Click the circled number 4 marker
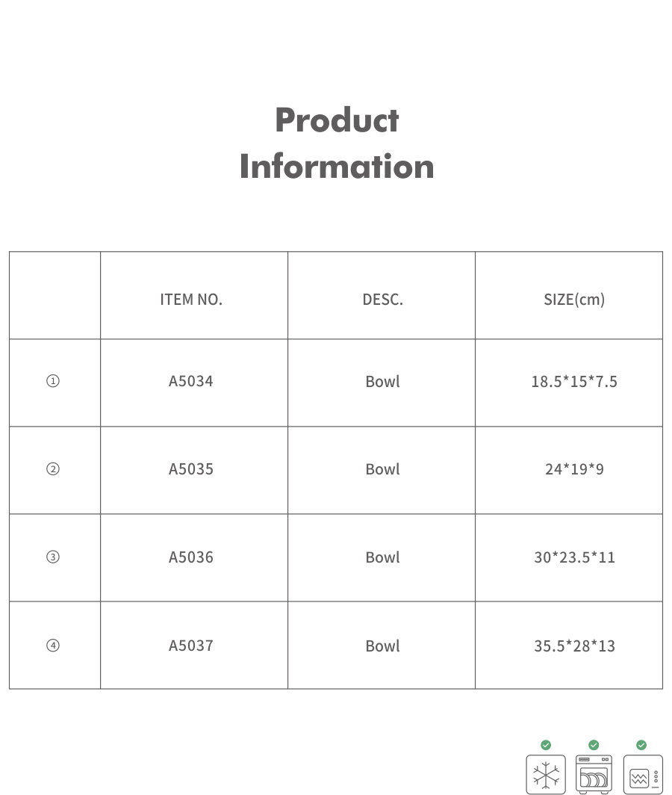Image resolution: width=672 pixels, height=795 pixels. pos(53,646)
